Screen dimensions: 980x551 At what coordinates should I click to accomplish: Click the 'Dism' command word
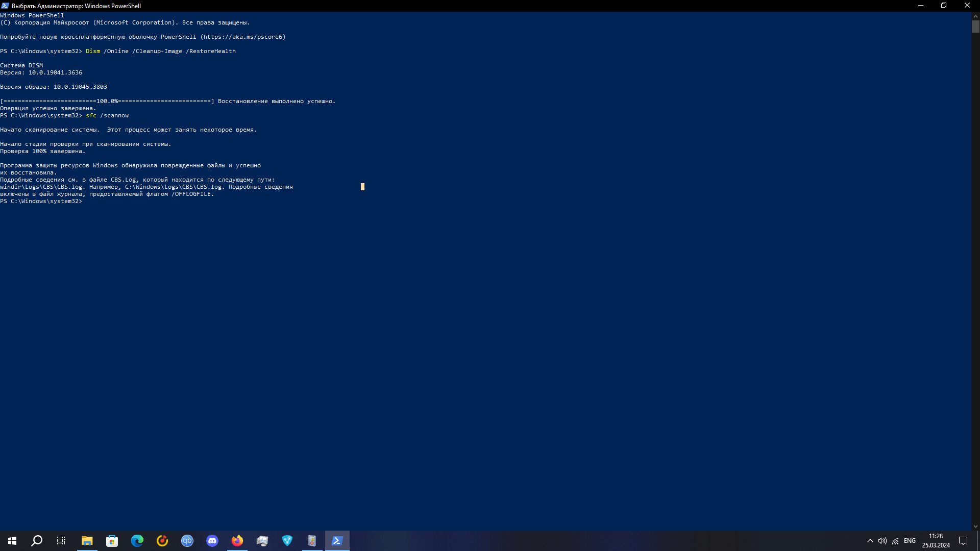tap(93, 51)
